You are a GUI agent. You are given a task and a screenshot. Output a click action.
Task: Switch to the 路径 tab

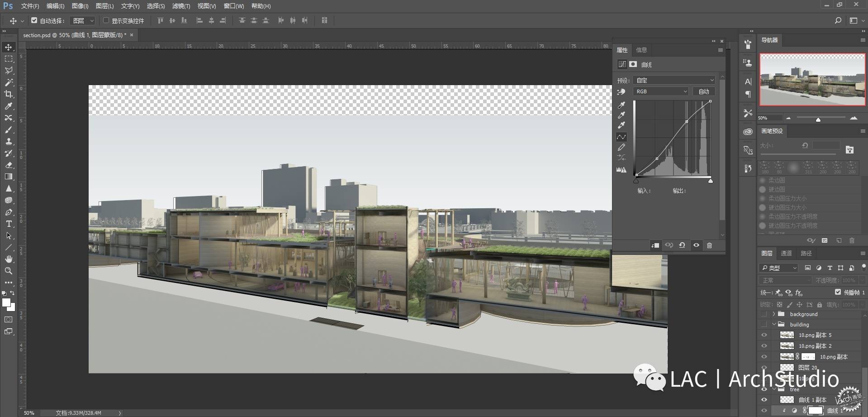pos(806,254)
